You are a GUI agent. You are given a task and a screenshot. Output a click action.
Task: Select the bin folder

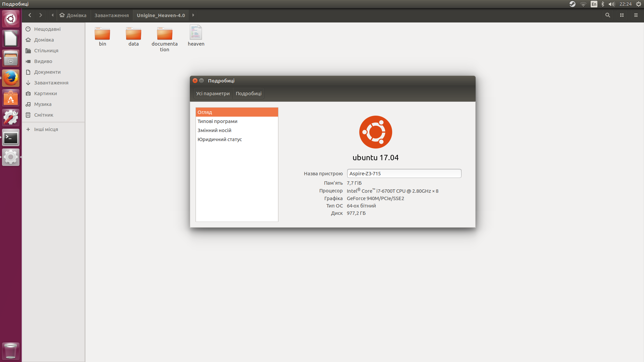coord(102,36)
